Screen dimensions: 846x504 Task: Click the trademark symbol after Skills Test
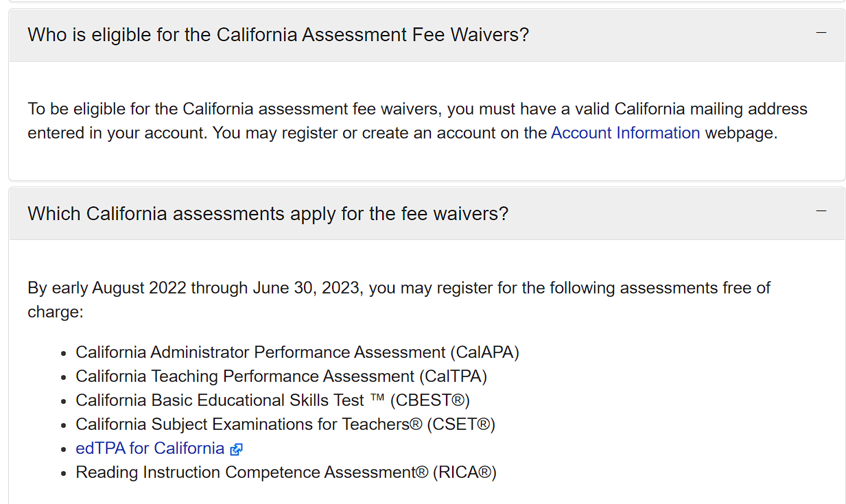pos(377,398)
